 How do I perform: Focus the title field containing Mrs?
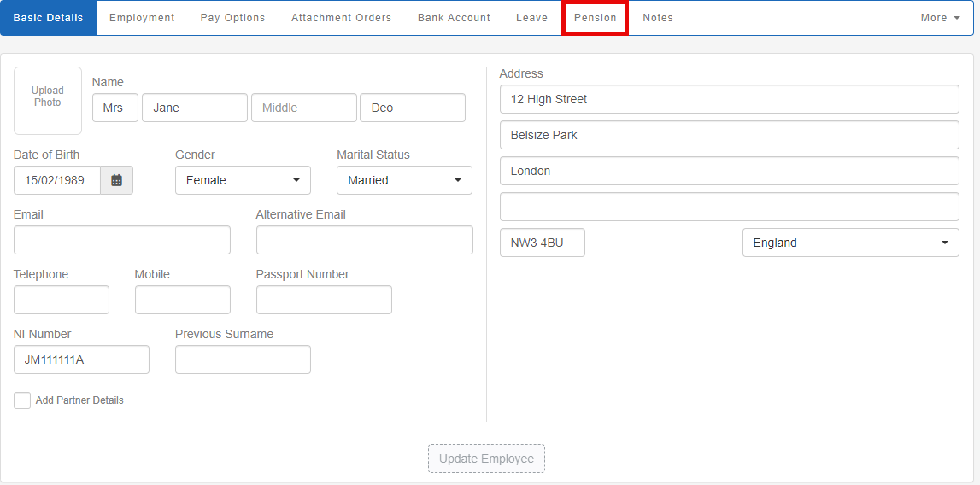(x=115, y=108)
